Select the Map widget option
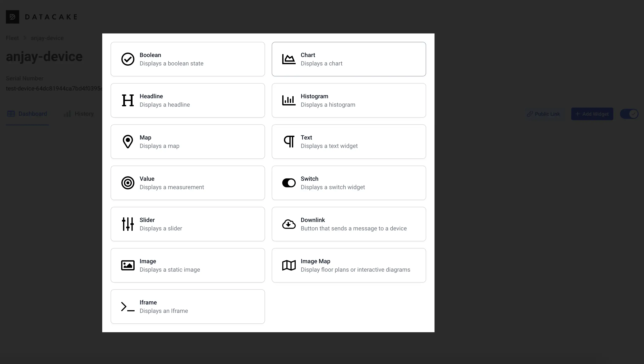Viewport: 644px width, 364px height. click(x=188, y=142)
